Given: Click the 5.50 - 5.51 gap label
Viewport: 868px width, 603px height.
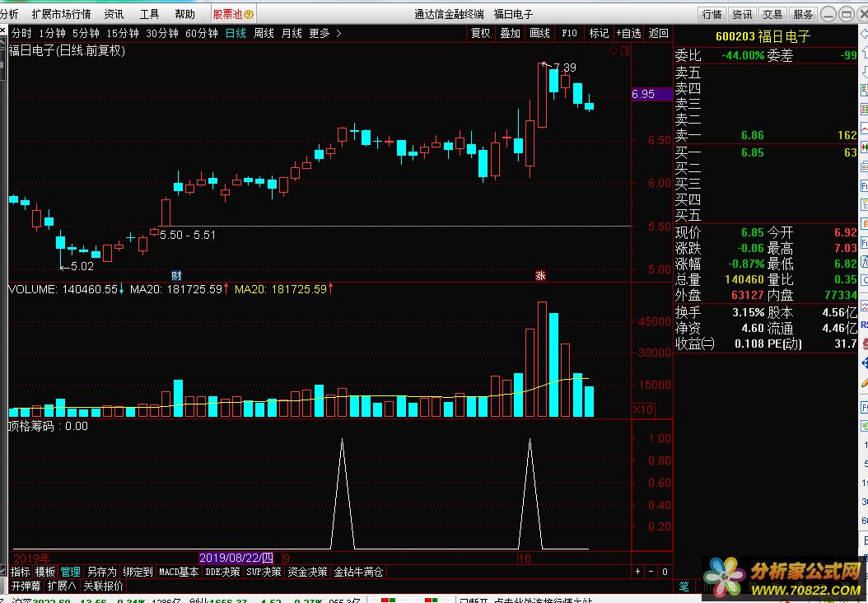Looking at the screenshot, I should [188, 235].
